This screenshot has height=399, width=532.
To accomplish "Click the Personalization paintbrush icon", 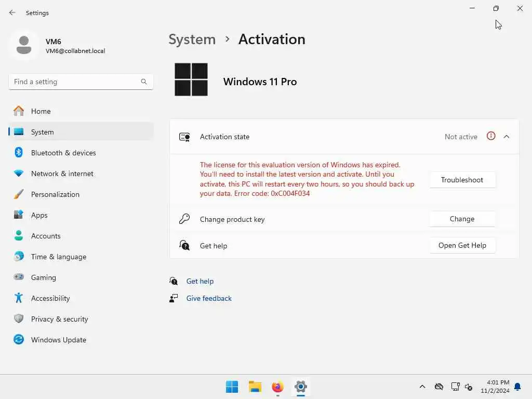I will (19, 194).
